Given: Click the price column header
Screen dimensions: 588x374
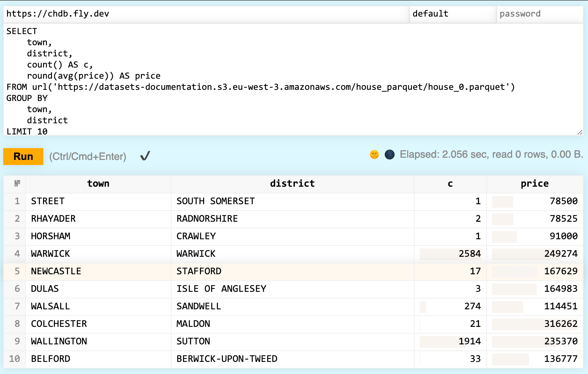Looking at the screenshot, I should coord(534,183).
